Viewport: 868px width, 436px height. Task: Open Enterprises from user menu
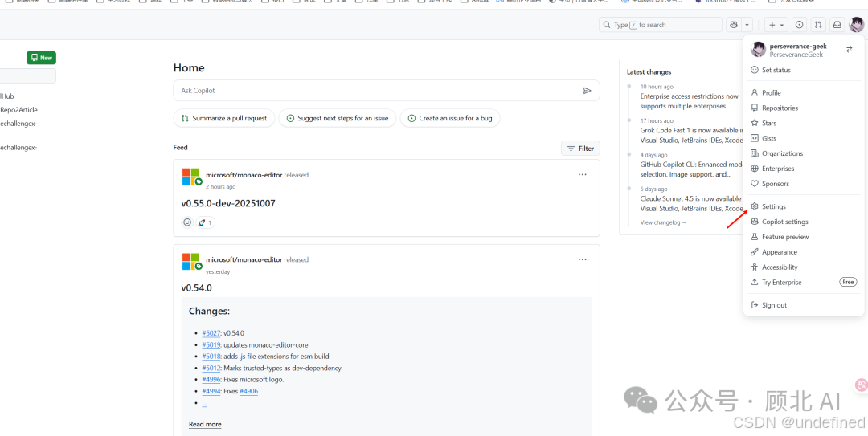[x=802, y=169]
